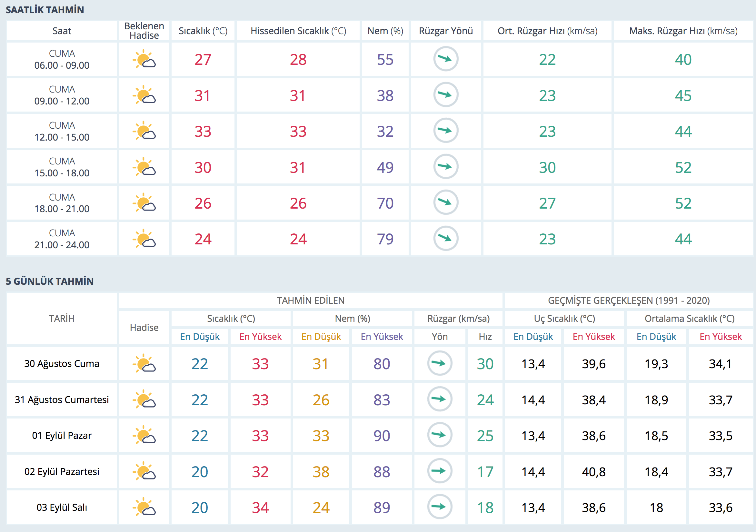Image resolution: width=756 pixels, height=532 pixels.
Task: Click wind arrow for 02 Eylül Pazartesi
Action: pyautogui.click(x=439, y=471)
